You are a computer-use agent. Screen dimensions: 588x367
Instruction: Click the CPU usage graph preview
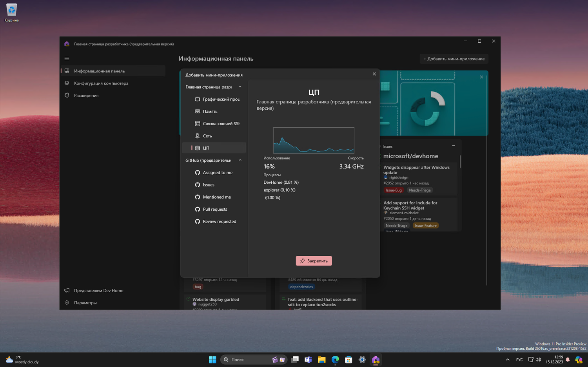click(x=314, y=140)
